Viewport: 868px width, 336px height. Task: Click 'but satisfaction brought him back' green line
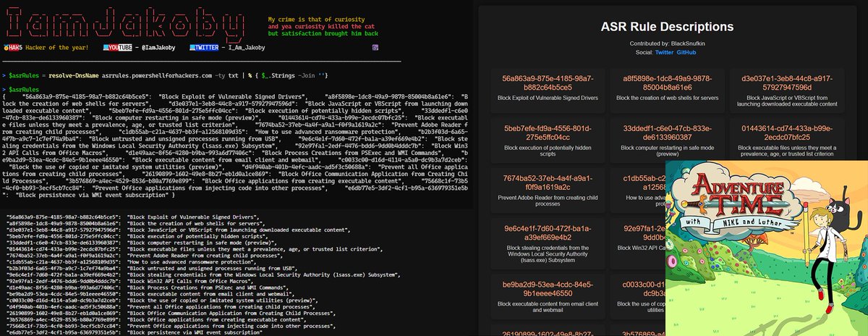324,33
